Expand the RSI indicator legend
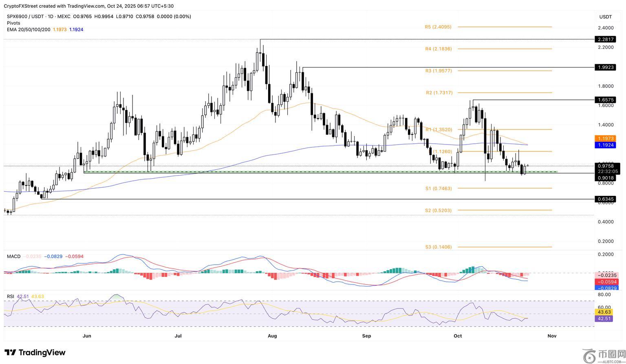This screenshot has height=364, width=626. click(10, 296)
